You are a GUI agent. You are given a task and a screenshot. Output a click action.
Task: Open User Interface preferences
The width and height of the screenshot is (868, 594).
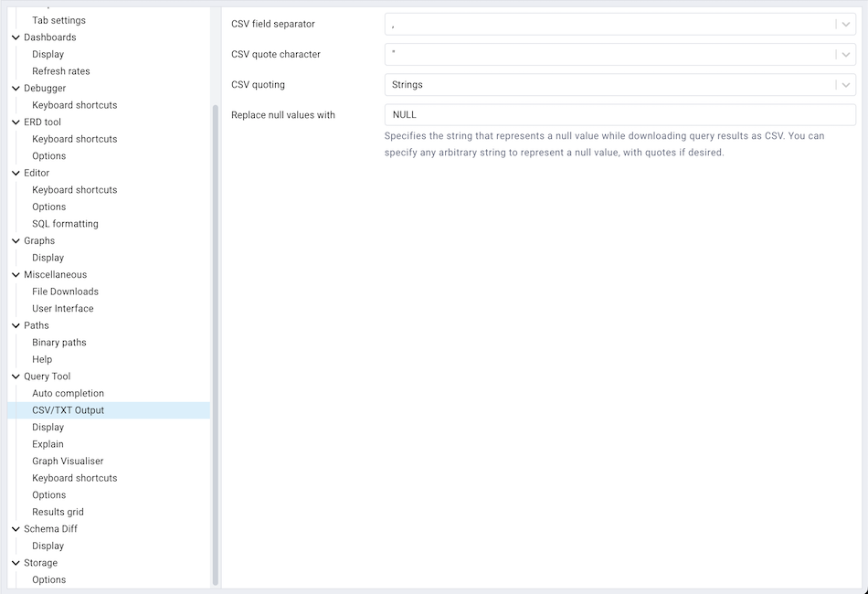62,308
